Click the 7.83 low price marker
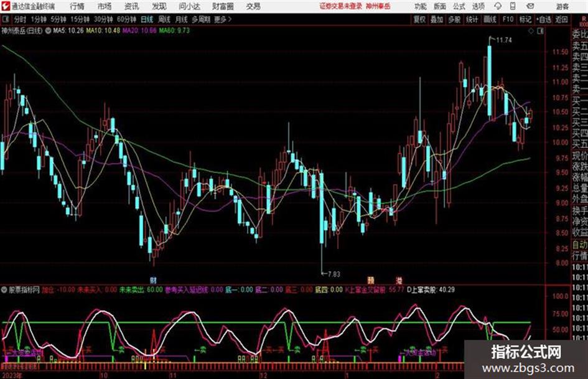The width and height of the screenshot is (588, 379). [334, 274]
